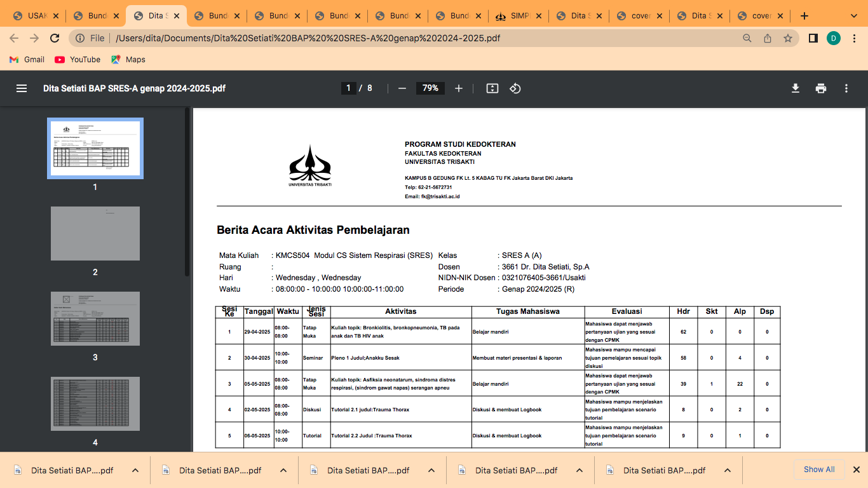Select page 1 thumbnail
The height and width of the screenshot is (488, 868).
95,148
